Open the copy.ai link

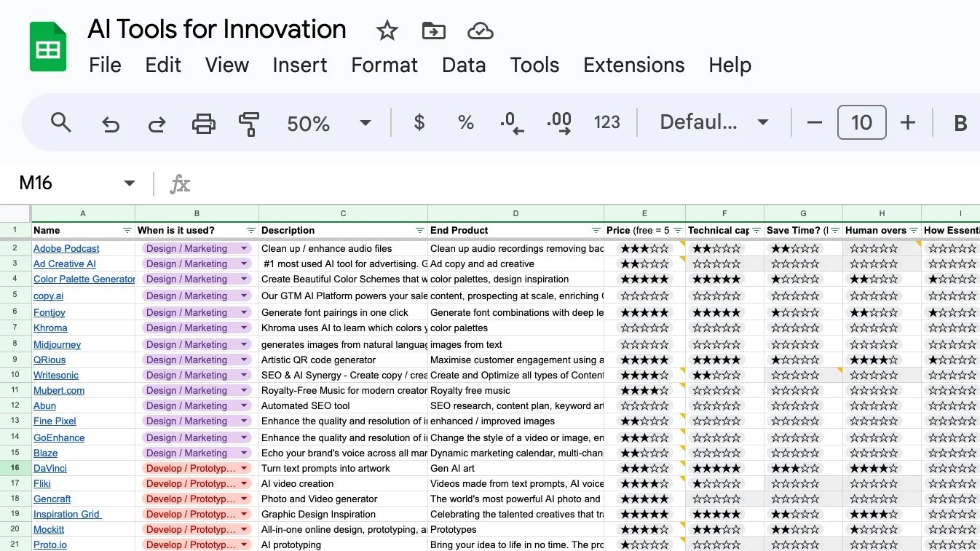pos(49,296)
